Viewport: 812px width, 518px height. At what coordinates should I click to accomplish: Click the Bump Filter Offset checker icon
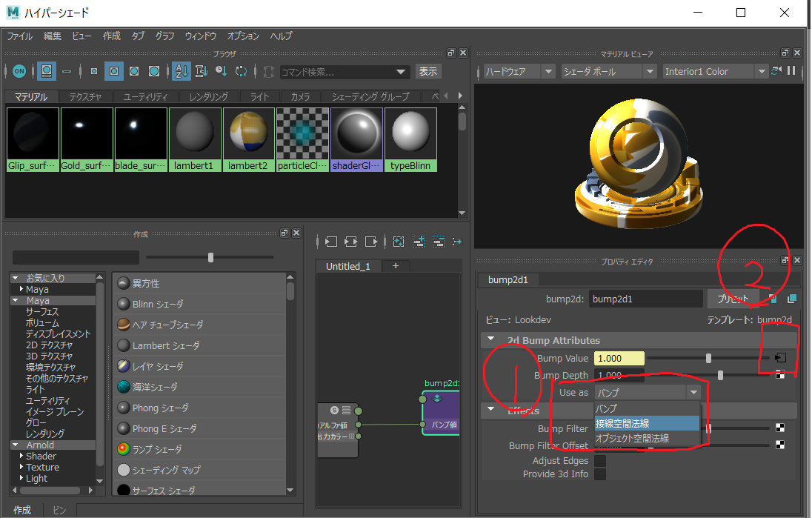(x=780, y=445)
